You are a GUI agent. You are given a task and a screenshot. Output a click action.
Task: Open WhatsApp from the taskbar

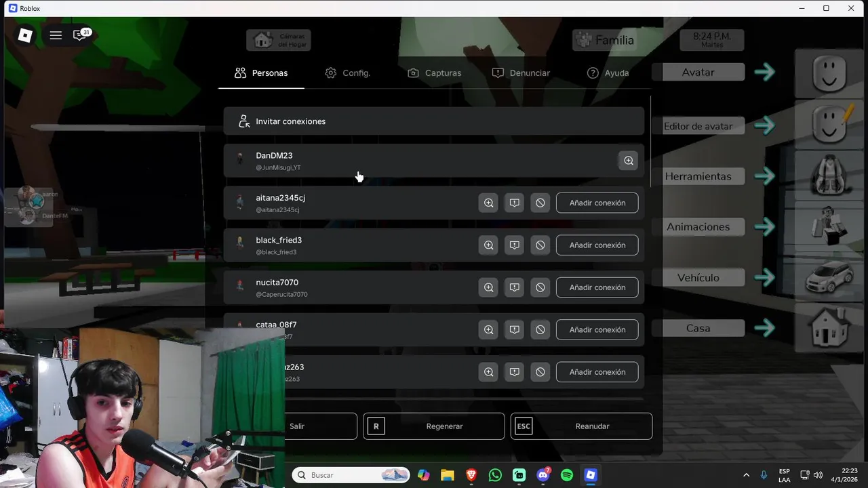pos(495,475)
